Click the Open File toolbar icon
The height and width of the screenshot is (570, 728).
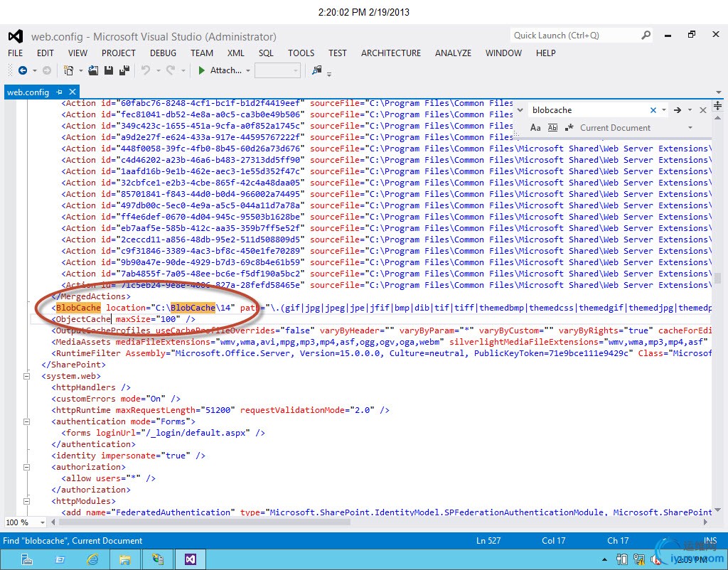93,70
